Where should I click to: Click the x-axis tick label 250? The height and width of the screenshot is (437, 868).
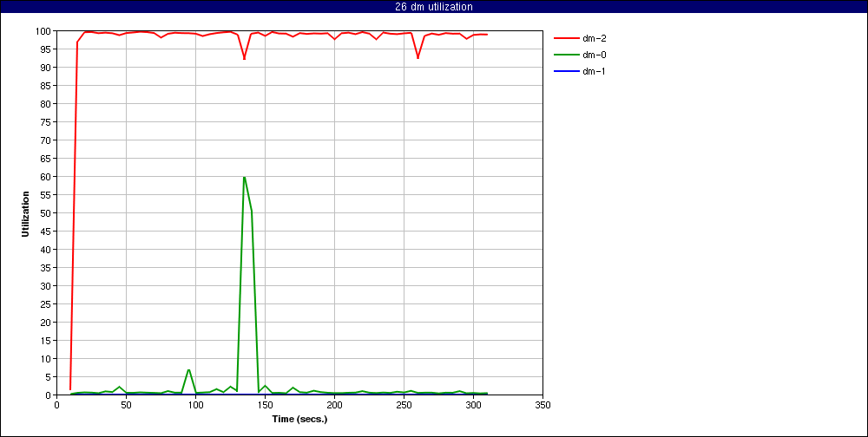(404, 405)
